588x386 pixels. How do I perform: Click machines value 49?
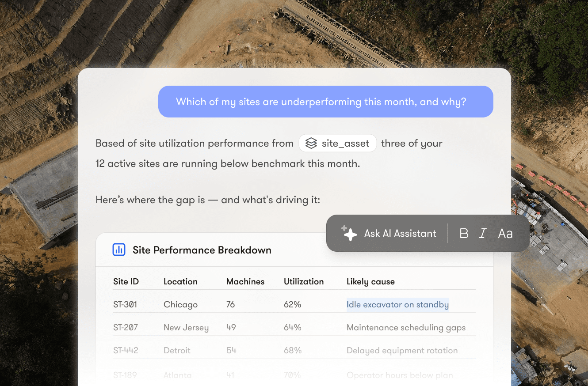[x=231, y=328]
